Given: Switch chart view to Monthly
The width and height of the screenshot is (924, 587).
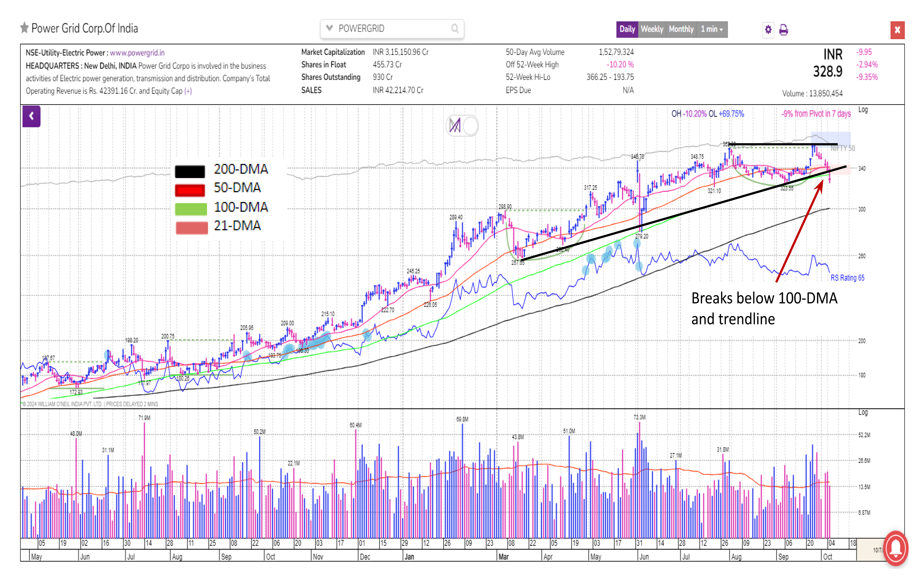Looking at the screenshot, I should pyautogui.click(x=681, y=29).
